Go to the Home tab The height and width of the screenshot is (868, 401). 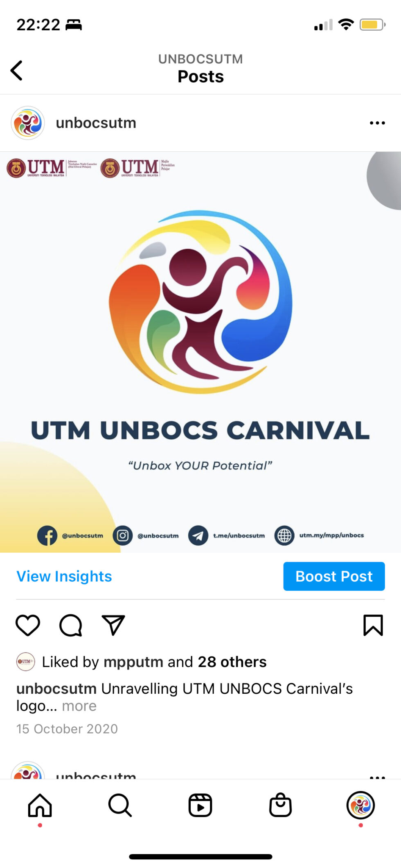pos(40,805)
